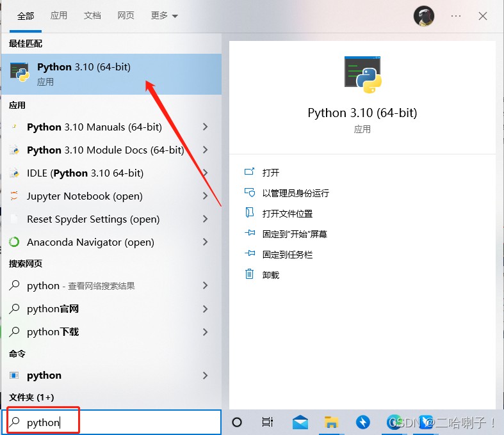Choose 打开文件位置
Image resolution: width=504 pixels, height=435 pixels.
288,214
